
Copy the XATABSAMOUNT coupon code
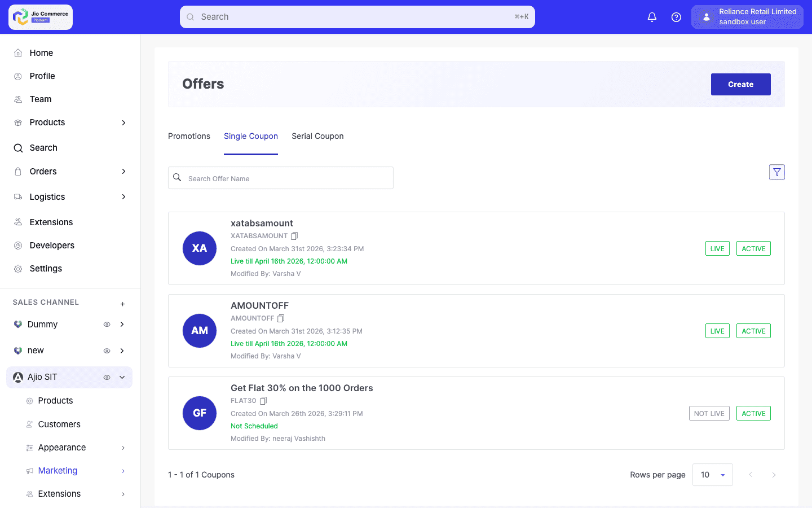click(x=294, y=235)
